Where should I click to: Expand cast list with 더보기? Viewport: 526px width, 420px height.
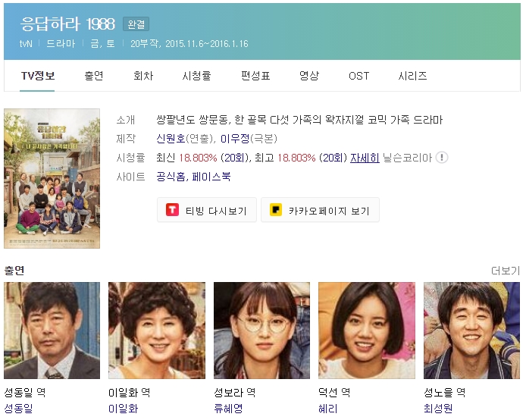(x=506, y=271)
